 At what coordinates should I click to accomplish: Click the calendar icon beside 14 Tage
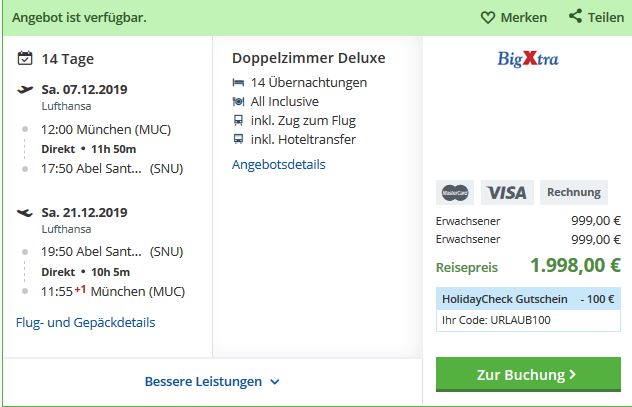coord(25,58)
